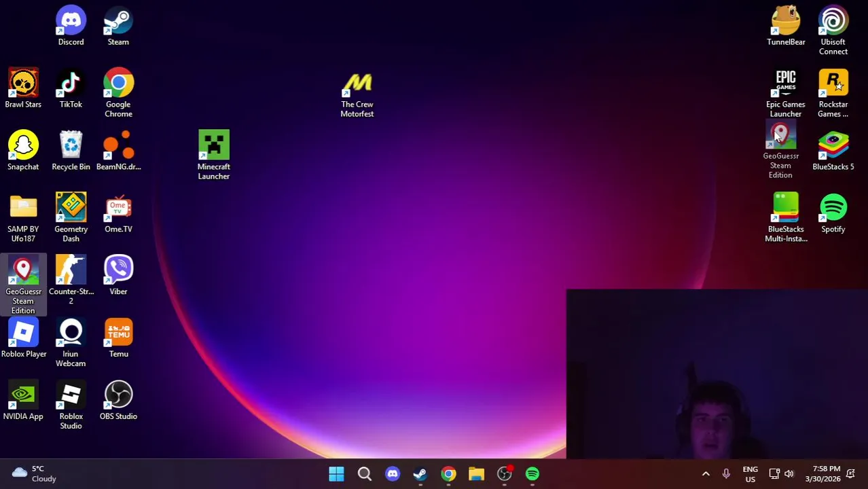Open the notification center icon
The image size is (868, 489).
[x=850, y=473]
